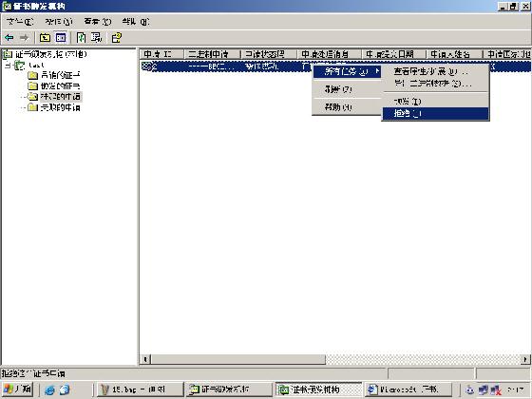
Task: Click the Up One Level folder icon
Action: tap(45, 38)
